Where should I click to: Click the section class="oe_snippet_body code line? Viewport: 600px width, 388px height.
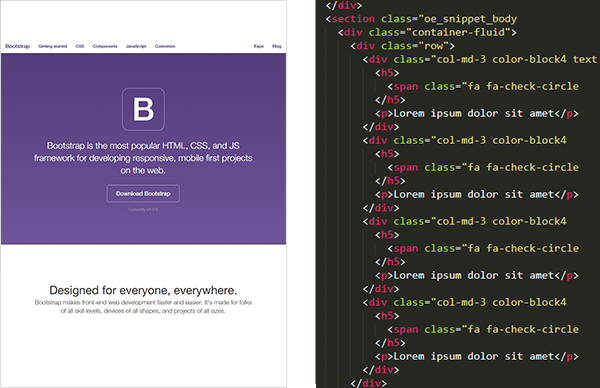tap(421, 19)
